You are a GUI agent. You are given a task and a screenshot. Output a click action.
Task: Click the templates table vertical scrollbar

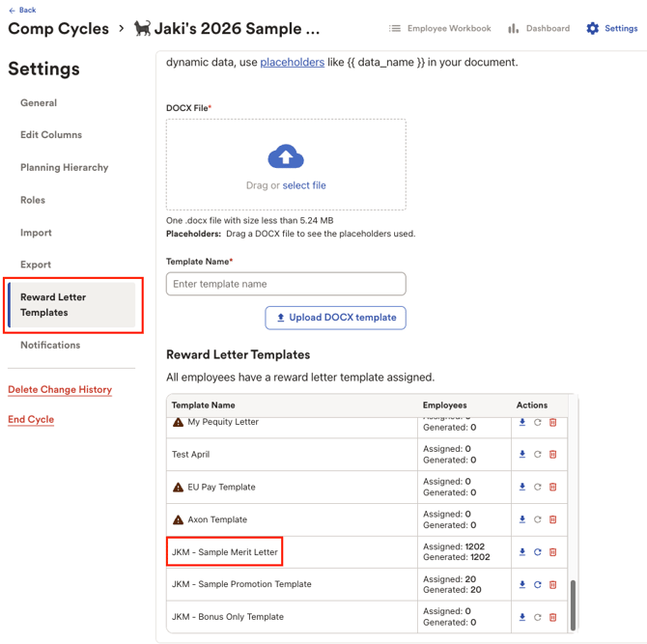[573, 604]
